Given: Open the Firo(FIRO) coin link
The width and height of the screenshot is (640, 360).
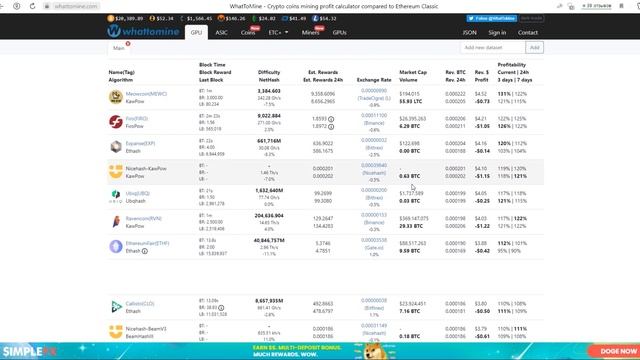Looking at the screenshot, I should [137, 118].
